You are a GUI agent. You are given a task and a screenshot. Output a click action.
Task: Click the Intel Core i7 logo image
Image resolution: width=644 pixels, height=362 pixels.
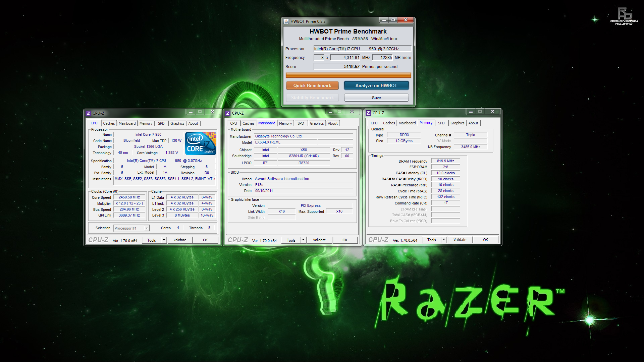201,143
